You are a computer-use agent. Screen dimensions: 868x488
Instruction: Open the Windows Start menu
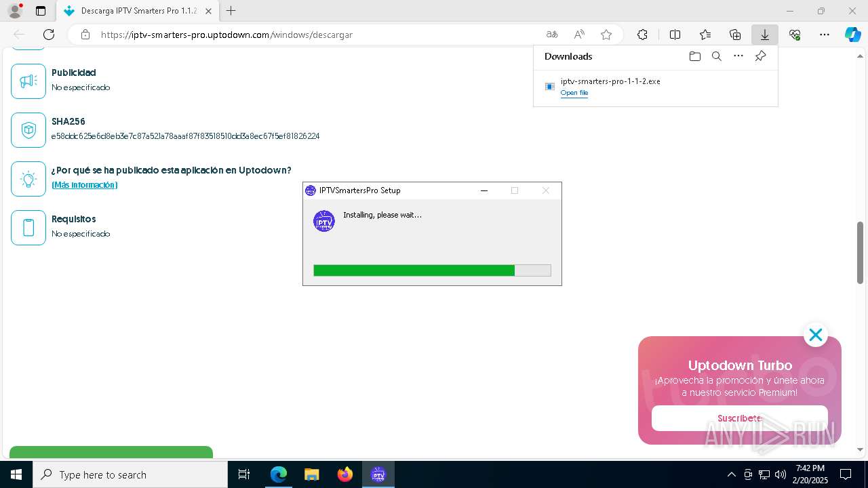pyautogui.click(x=16, y=474)
